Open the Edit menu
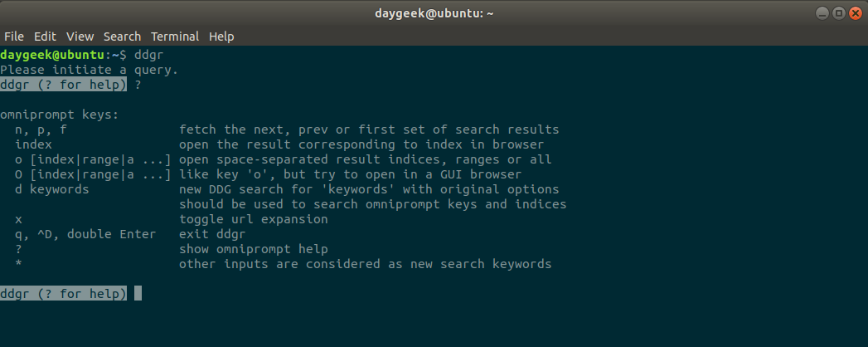This screenshot has width=868, height=347. pyautogui.click(x=45, y=37)
